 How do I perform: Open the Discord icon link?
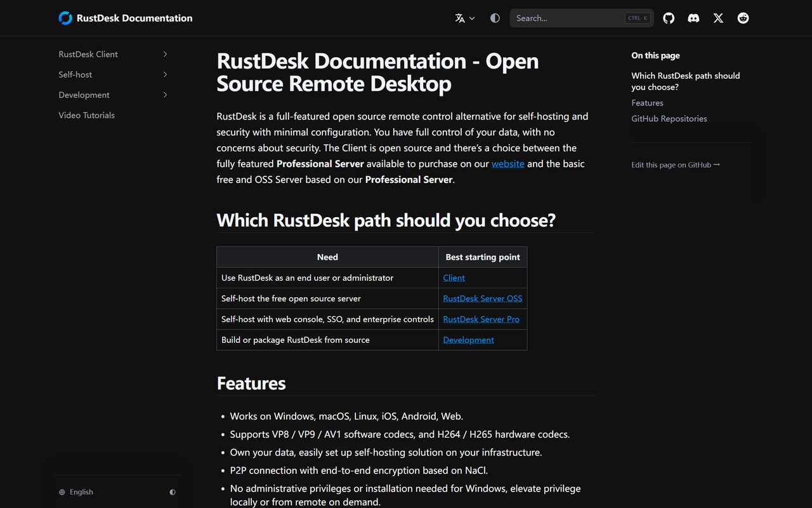693,18
